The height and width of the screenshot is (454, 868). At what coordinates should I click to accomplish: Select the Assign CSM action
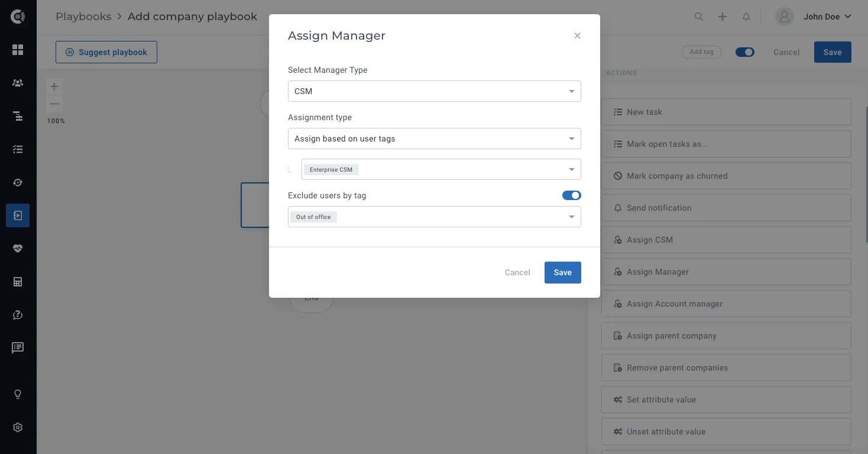pos(726,240)
